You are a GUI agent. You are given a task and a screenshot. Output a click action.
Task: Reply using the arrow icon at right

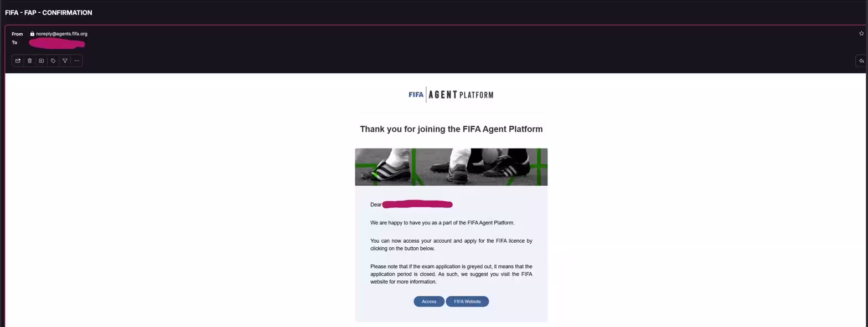(861, 60)
